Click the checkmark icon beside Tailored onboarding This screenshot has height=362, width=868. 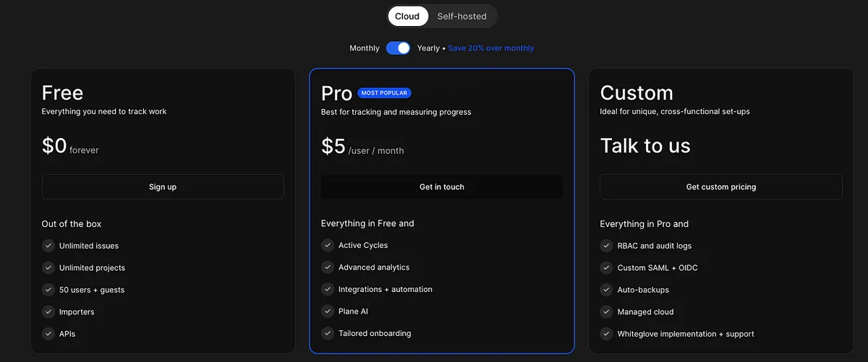(328, 334)
